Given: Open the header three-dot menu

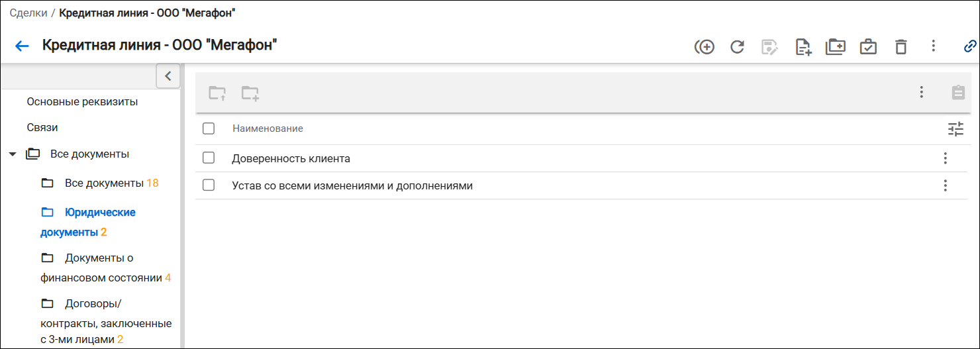Looking at the screenshot, I should click(933, 46).
